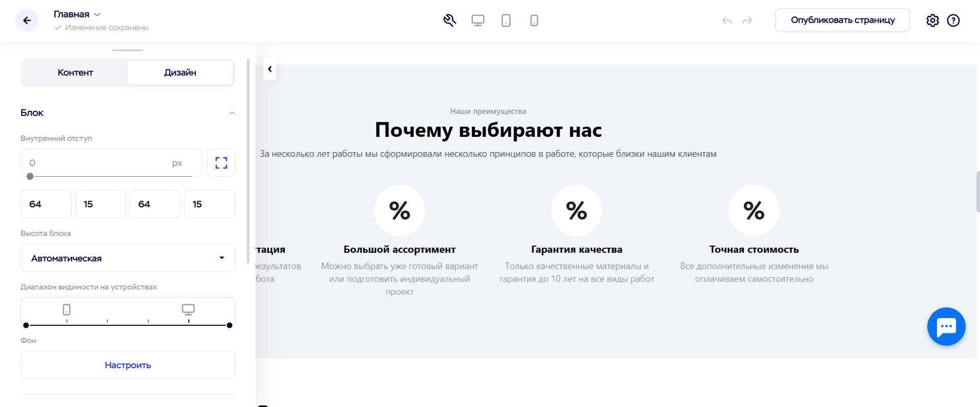Click the inner padding slider handle
This screenshot has width=980, height=407.
pyautogui.click(x=30, y=176)
